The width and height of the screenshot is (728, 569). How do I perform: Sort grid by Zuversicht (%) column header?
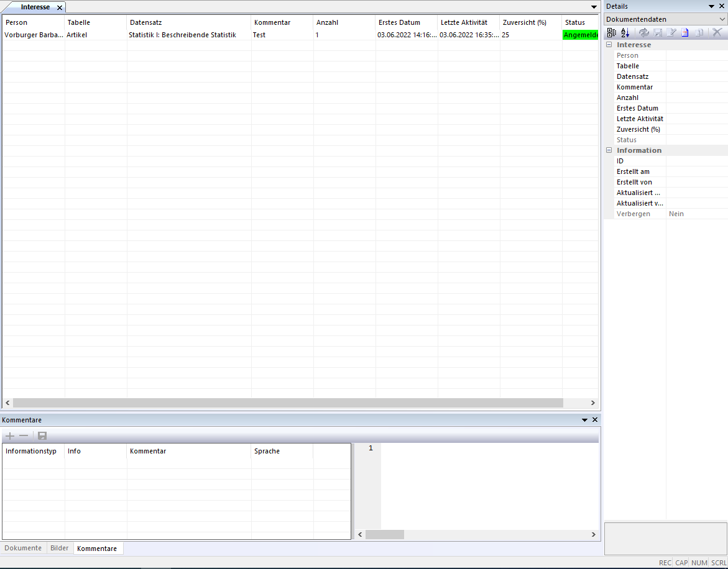524,22
